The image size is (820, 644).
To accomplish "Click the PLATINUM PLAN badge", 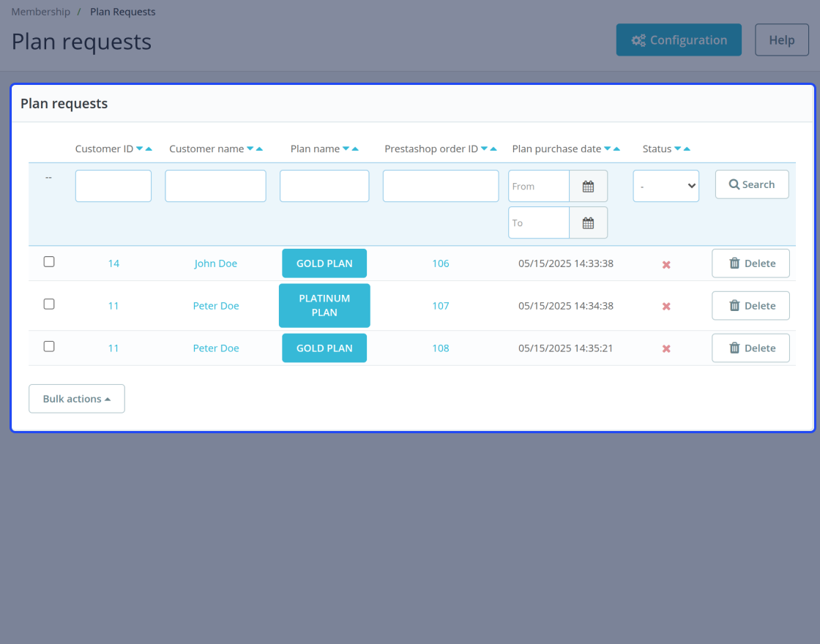I will point(324,306).
